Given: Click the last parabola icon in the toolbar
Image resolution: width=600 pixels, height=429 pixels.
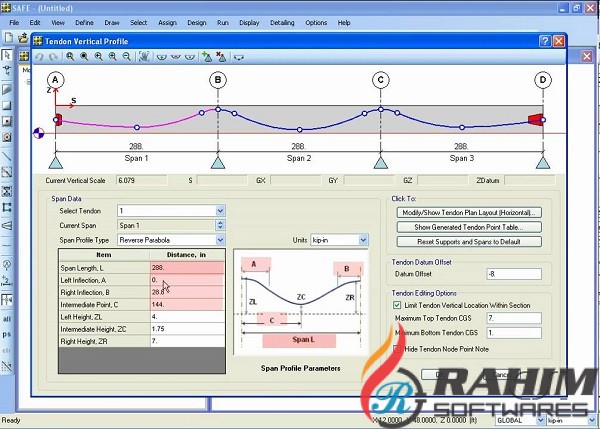Looking at the screenshot, I should (x=239, y=57).
